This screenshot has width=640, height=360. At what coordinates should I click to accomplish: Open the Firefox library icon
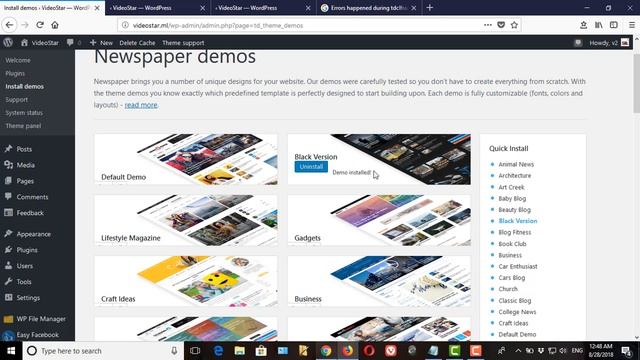pyautogui.click(x=598, y=25)
